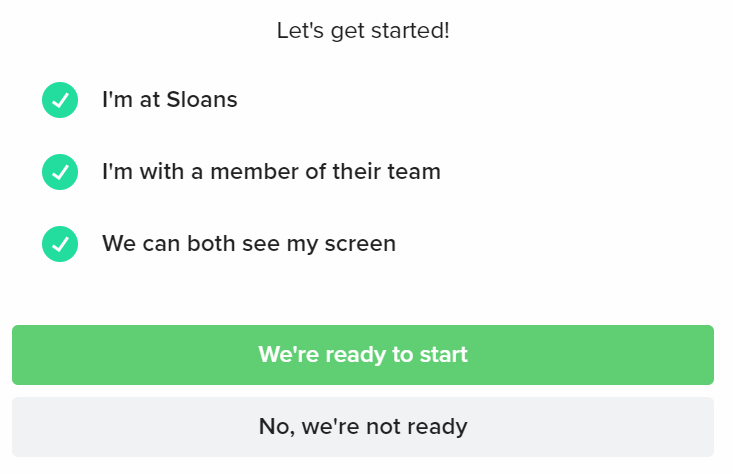Uncheck the We can both see my screen tick
The height and width of the screenshot is (474, 733).
pyautogui.click(x=60, y=244)
